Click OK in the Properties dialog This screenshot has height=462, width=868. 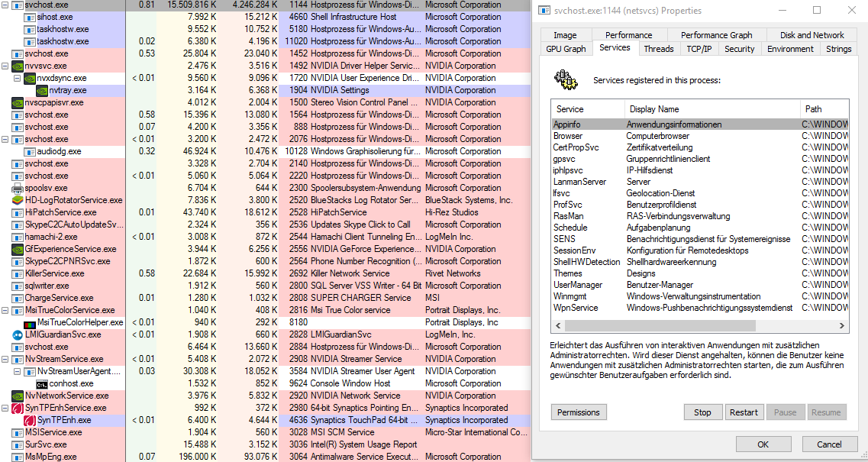[763, 444]
